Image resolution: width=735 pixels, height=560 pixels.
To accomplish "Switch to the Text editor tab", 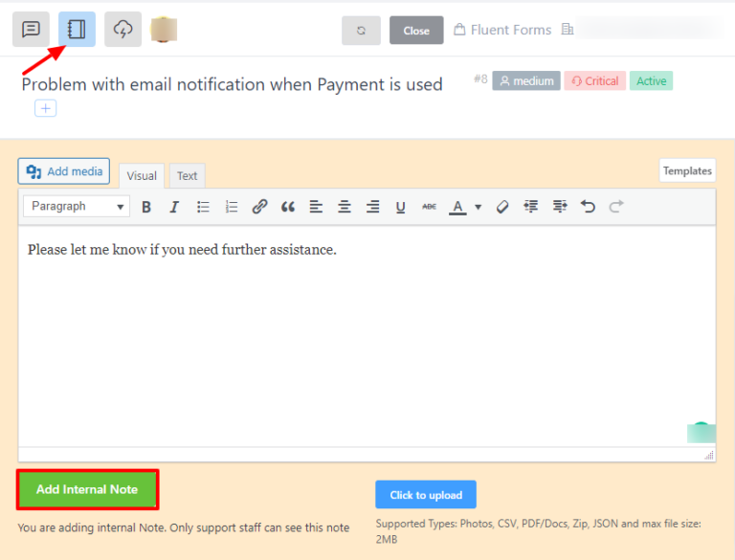I will coord(187,176).
